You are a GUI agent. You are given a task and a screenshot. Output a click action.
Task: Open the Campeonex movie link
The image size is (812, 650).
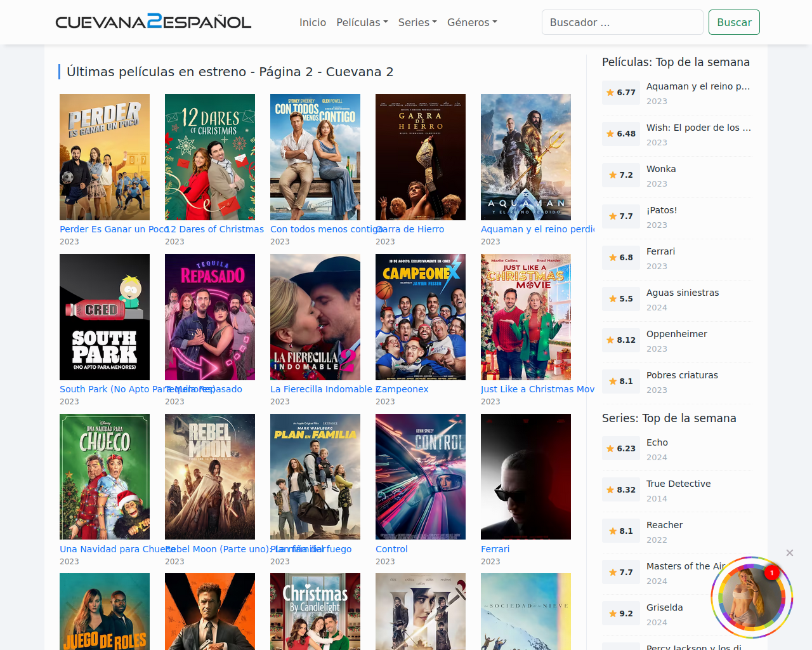pos(403,389)
